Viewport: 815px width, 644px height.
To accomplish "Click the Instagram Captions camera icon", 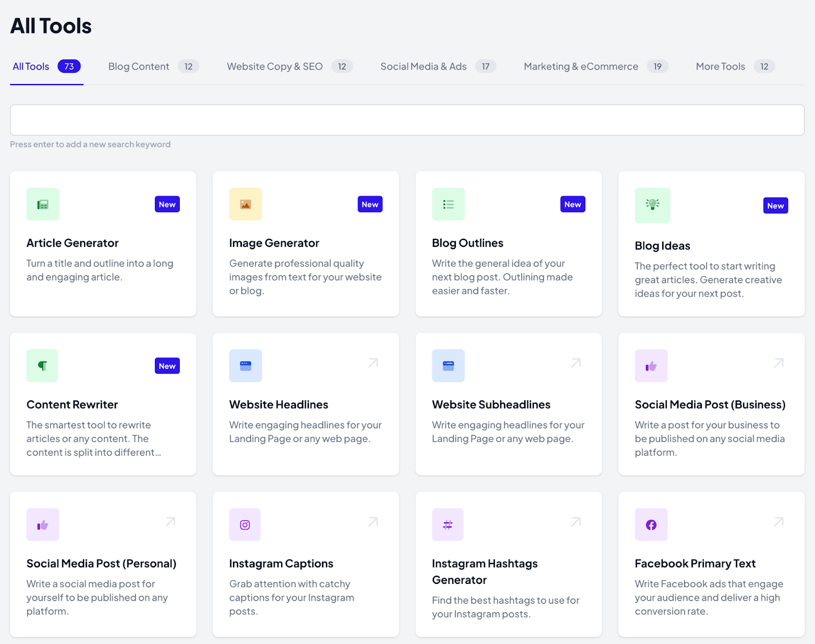I will tap(245, 524).
